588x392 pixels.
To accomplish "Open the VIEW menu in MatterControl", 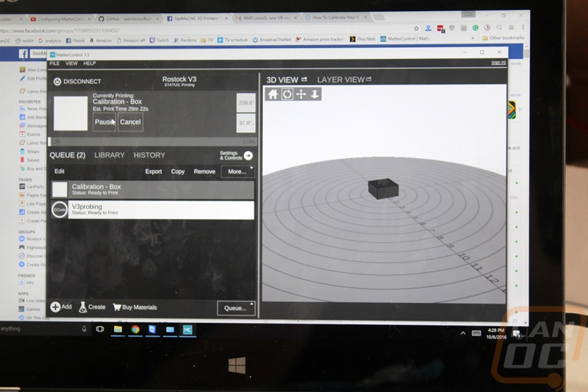I will pyautogui.click(x=71, y=63).
